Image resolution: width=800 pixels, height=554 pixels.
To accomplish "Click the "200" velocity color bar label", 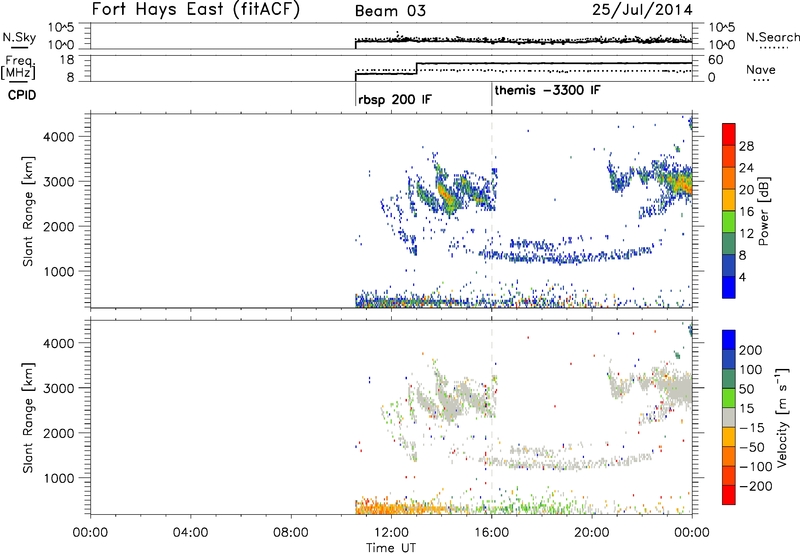I will (751, 350).
